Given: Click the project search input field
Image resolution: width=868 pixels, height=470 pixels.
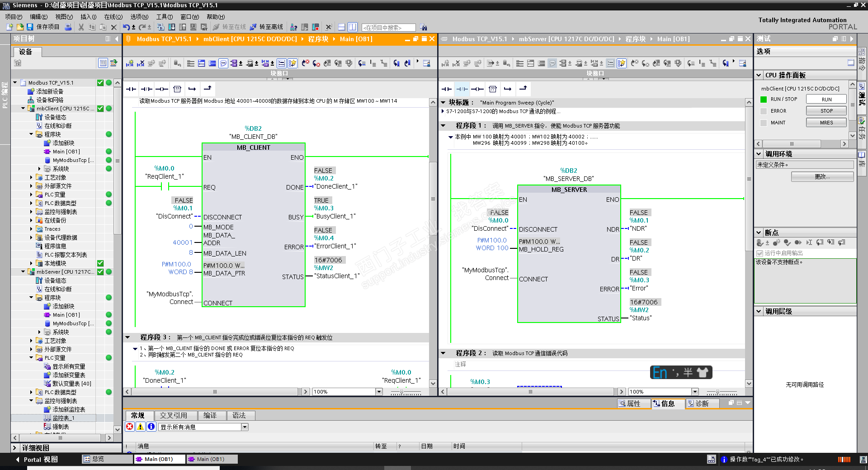Looking at the screenshot, I should 389,28.
